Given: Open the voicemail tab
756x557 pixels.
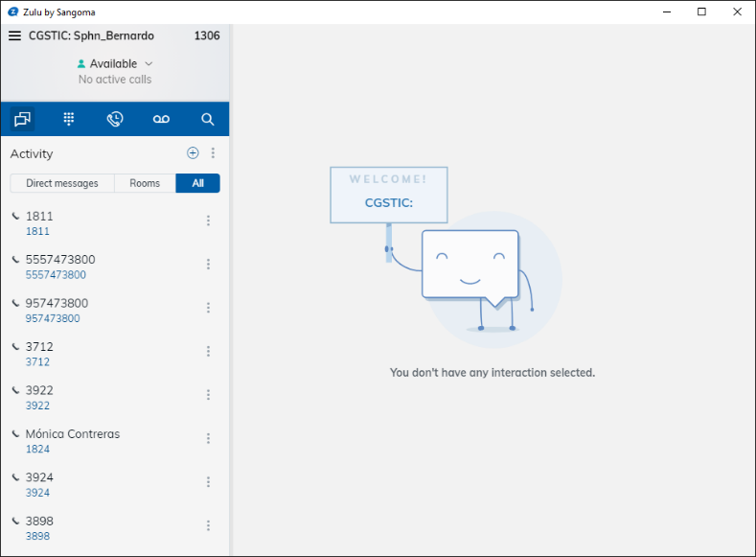Looking at the screenshot, I should tap(161, 119).
